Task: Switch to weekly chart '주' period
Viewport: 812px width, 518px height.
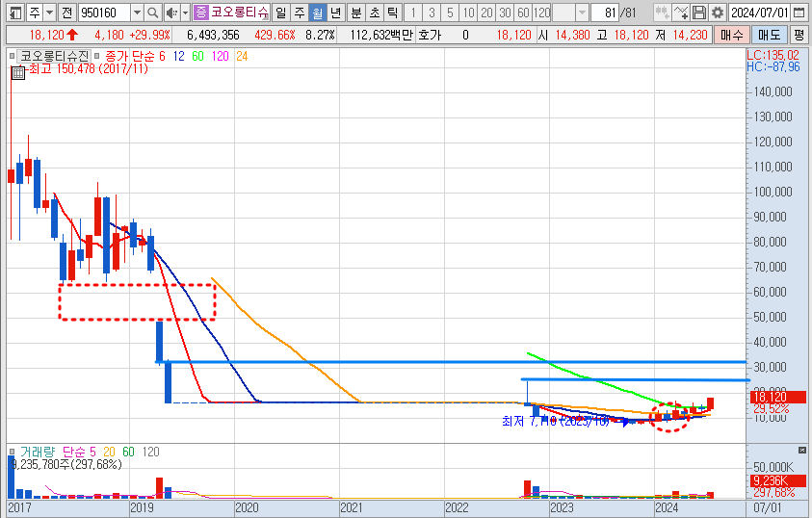Action: tap(300, 13)
